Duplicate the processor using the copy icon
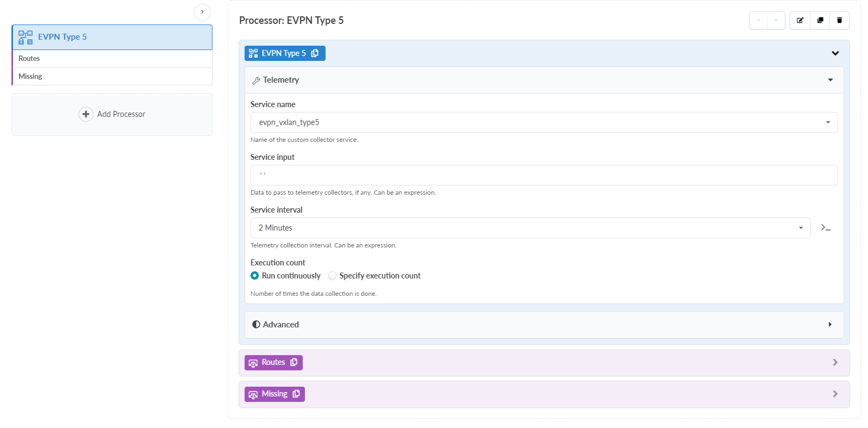 click(820, 21)
